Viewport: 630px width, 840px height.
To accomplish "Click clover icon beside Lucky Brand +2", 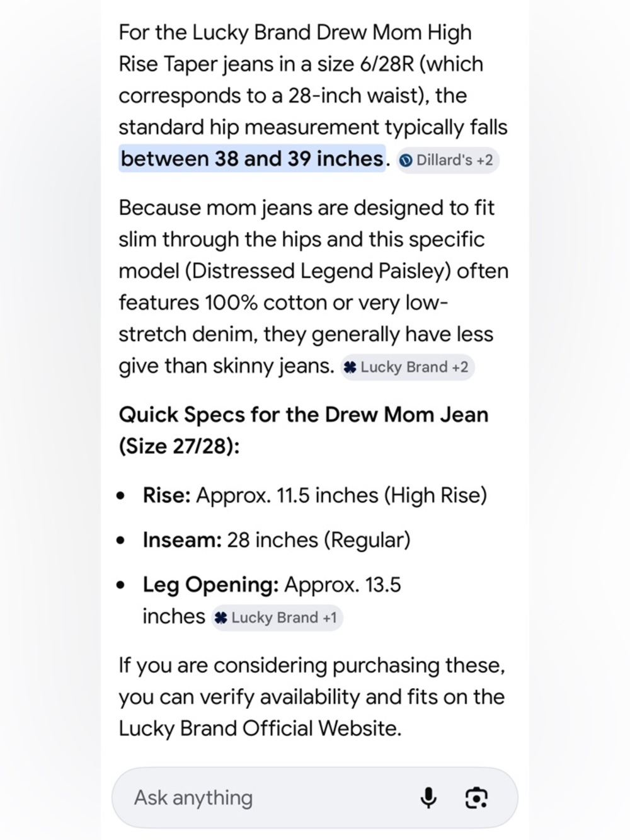I will pyautogui.click(x=350, y=367).
